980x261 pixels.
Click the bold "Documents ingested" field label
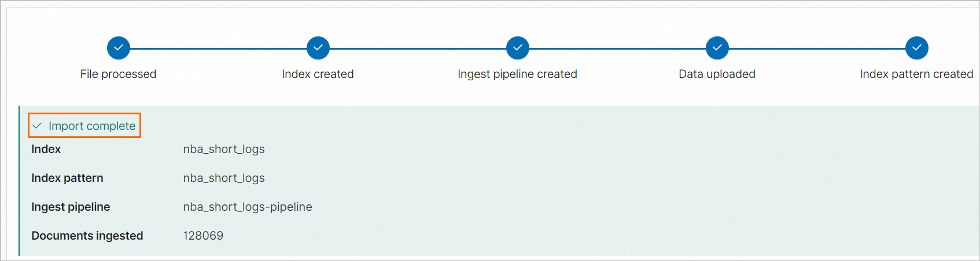(x=87, y=236)
